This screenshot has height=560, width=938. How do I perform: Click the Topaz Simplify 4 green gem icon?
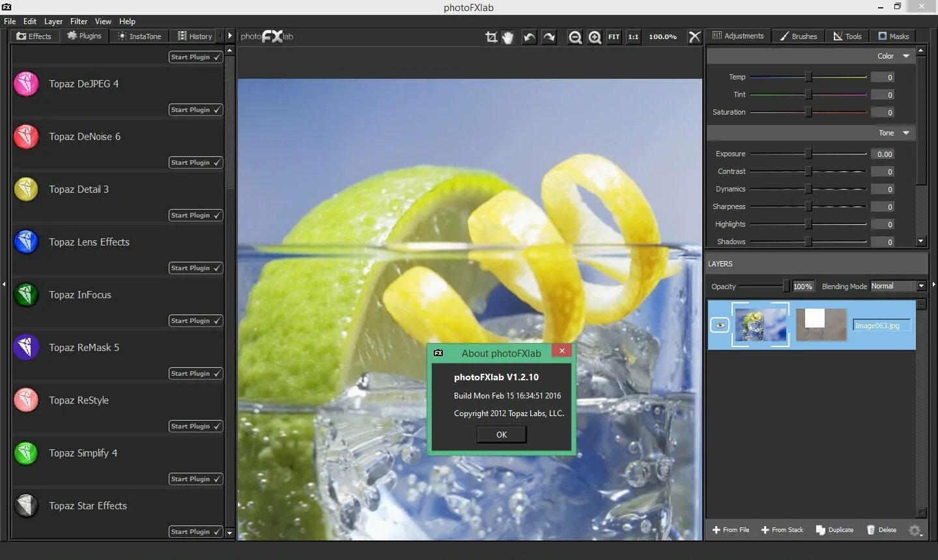coord(26,453)
